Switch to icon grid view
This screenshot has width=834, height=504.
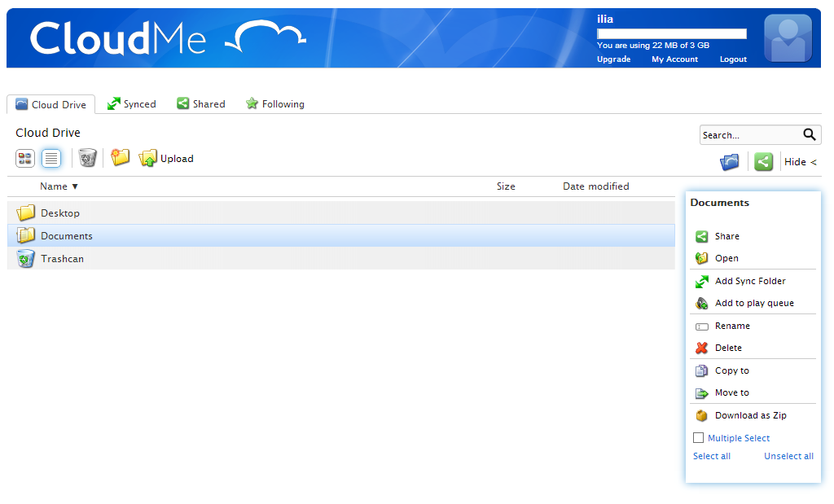(x=25, y=159)
